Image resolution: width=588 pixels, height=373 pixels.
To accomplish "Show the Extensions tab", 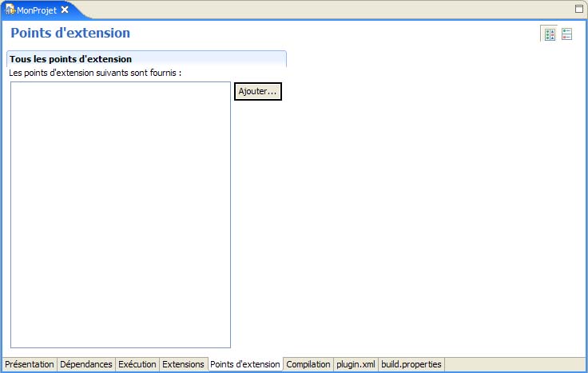I will point(183,364).
